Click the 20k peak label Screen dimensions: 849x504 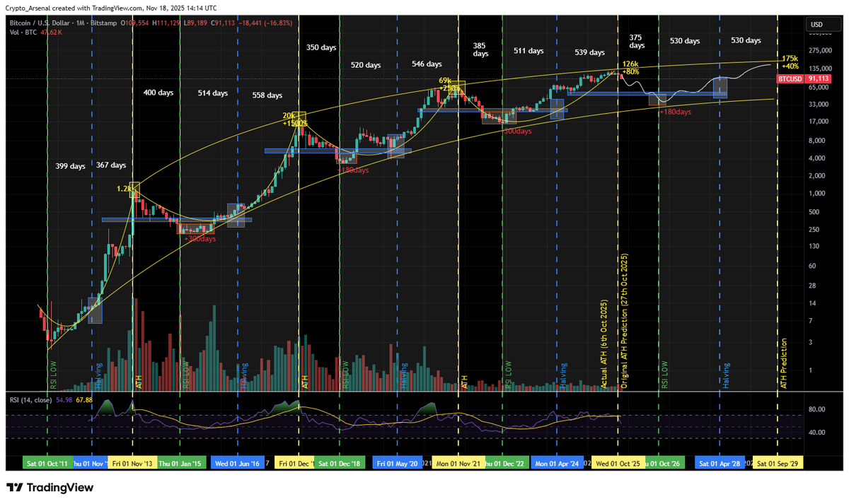[x=289, y=115]
